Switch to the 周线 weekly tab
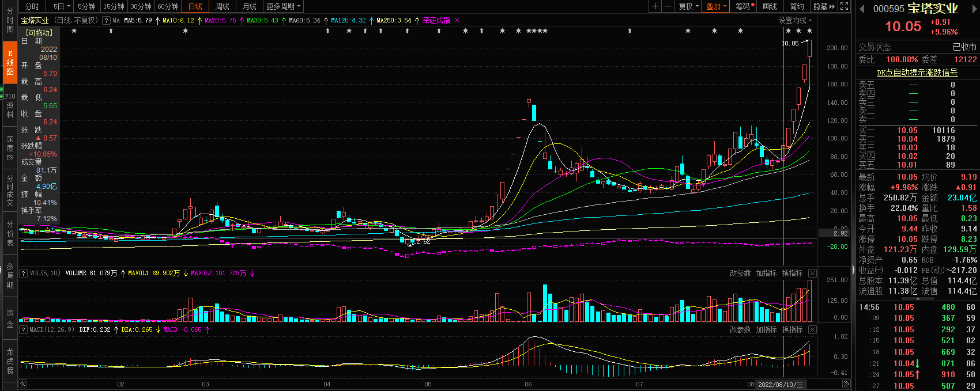The height and width of the screenshot is (391, 980). click(x=223, y=6)
